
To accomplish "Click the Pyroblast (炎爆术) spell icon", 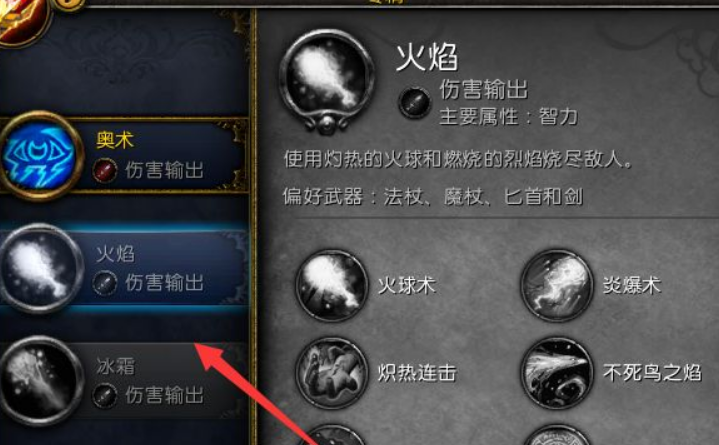I will click(x=557, y=285).
